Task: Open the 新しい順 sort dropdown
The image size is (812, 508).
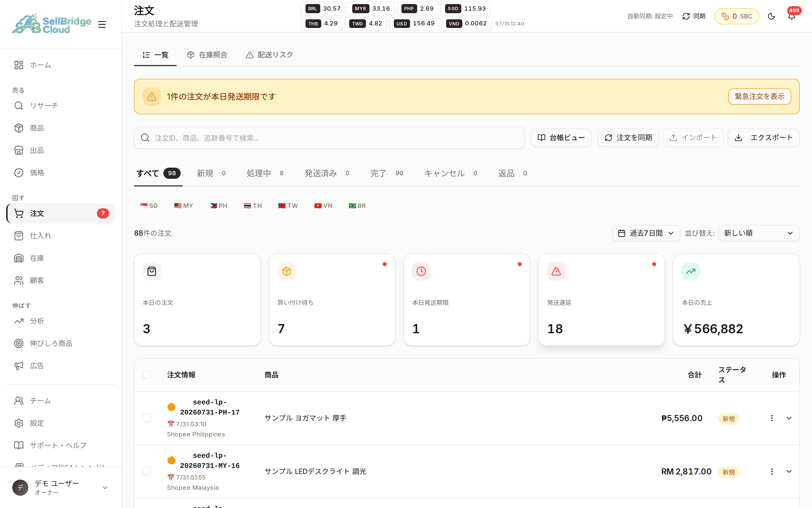Action: tap(759, 233)
